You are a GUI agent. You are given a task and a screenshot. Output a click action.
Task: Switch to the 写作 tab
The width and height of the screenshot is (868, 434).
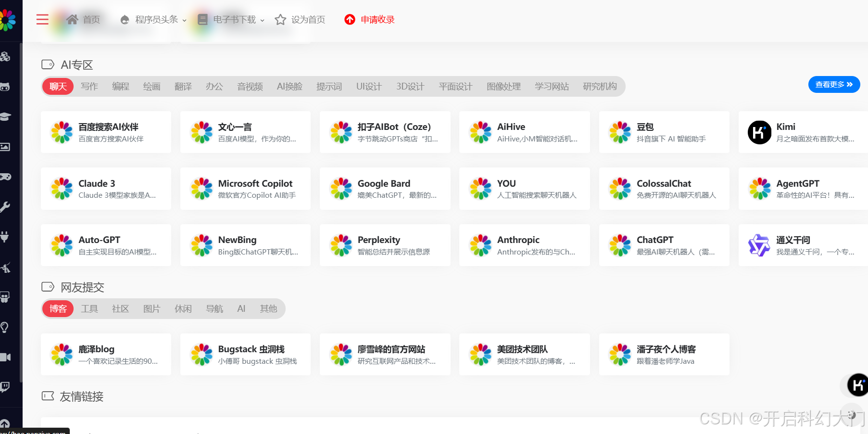[89, 86]
